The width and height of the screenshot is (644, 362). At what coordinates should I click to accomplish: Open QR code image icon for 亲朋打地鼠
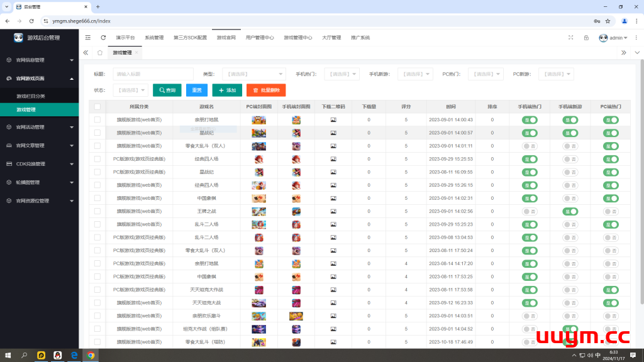[x=333, y=119]
